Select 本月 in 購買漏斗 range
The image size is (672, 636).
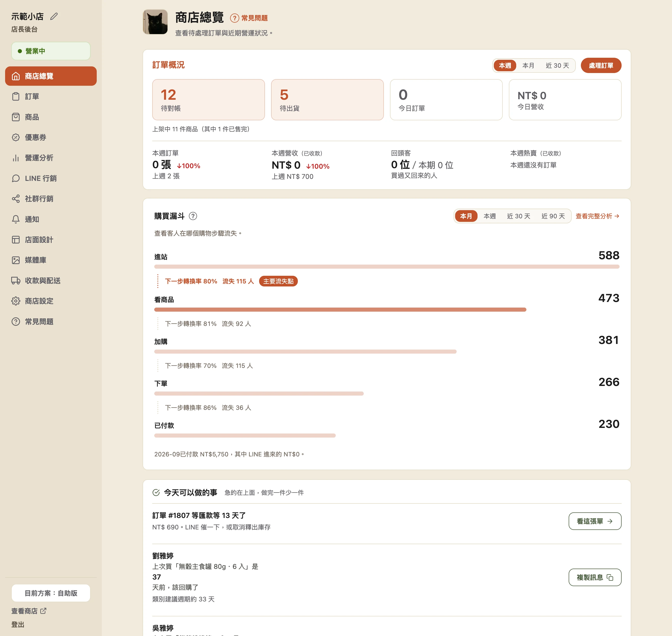(x=466, y=216)
